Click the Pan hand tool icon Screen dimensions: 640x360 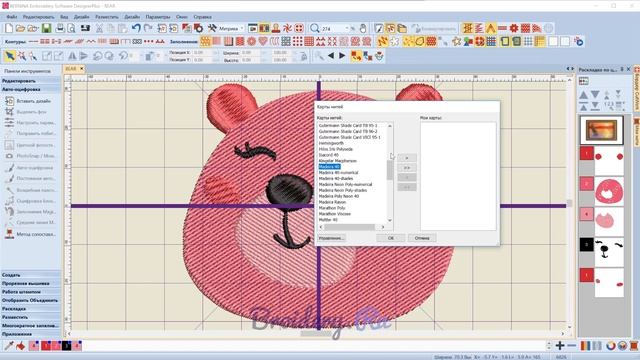[x=363, y=28]
